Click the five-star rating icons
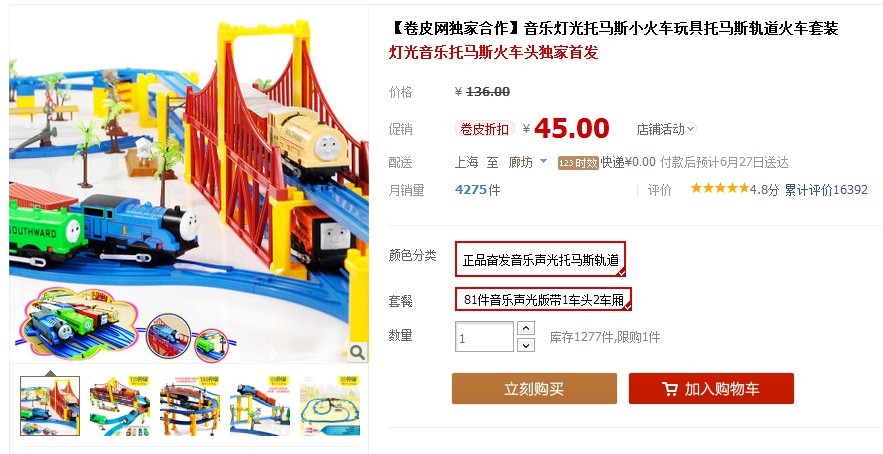The width and height of the screenshot is (883, 454). pos(720,188)
